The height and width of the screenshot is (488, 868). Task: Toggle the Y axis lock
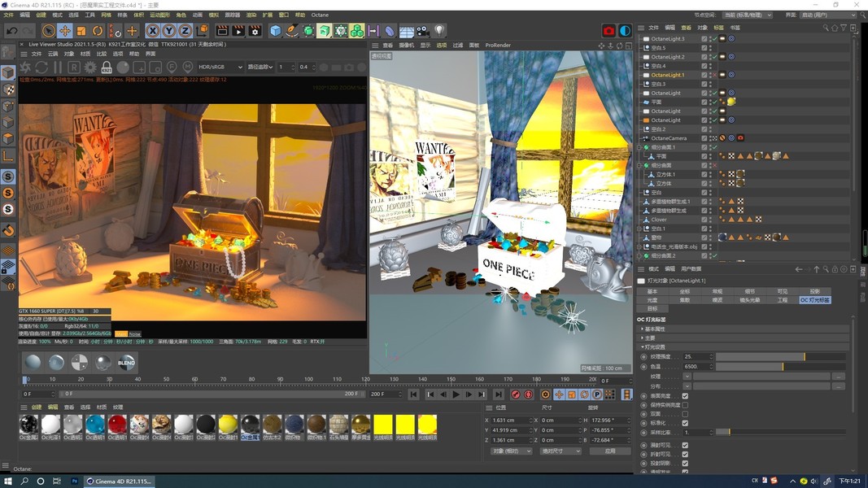(169, 31)
